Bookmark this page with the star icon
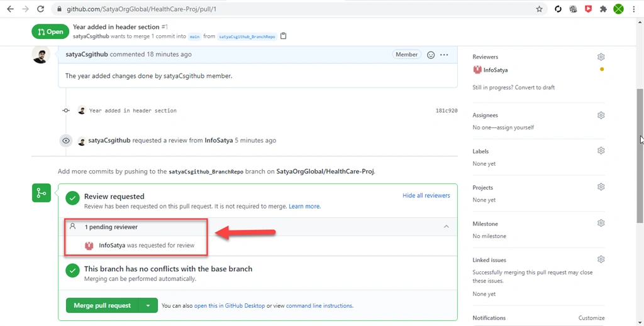This screenshot has height=326, width=644. (539, 9)
